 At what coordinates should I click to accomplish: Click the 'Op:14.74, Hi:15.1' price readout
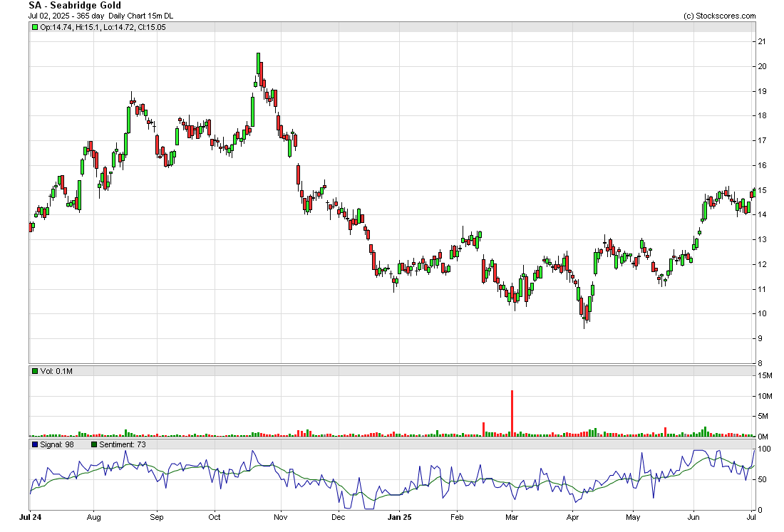pos(70,28)
